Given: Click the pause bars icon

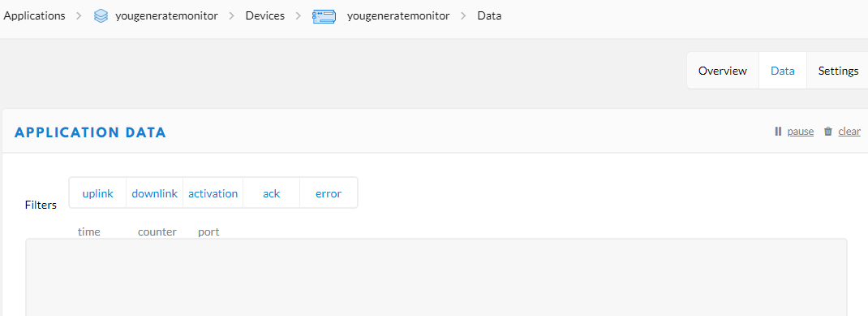Looking at the screenshot, I should [778, 132].
